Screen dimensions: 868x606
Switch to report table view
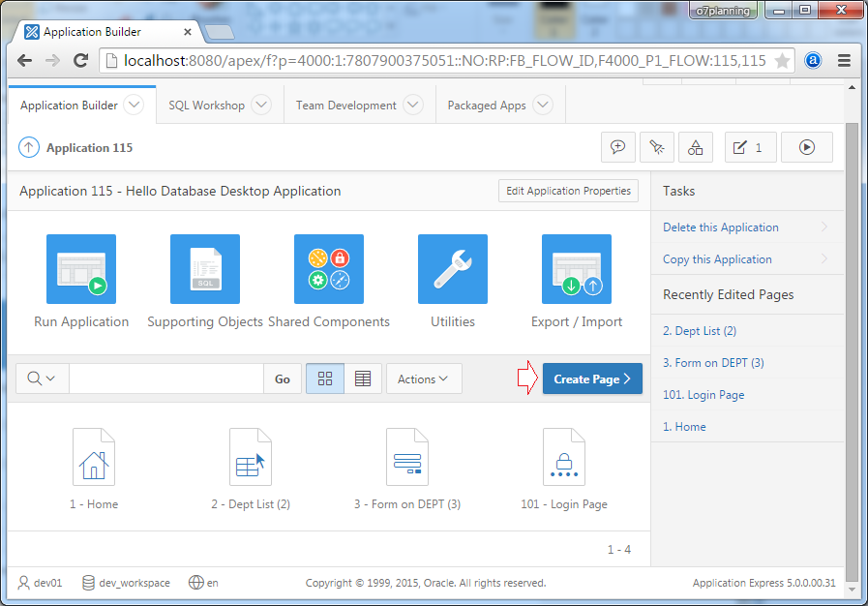click(x=363, y=379)
